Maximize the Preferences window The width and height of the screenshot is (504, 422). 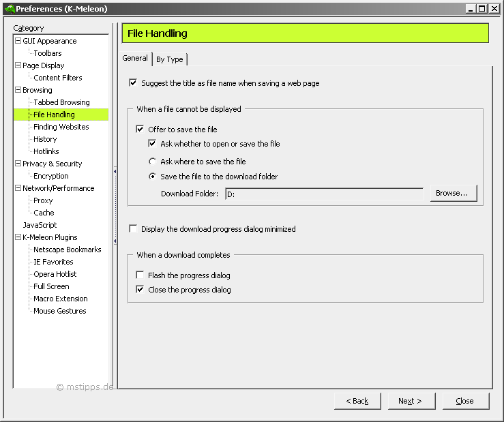[x=481, y=9]
